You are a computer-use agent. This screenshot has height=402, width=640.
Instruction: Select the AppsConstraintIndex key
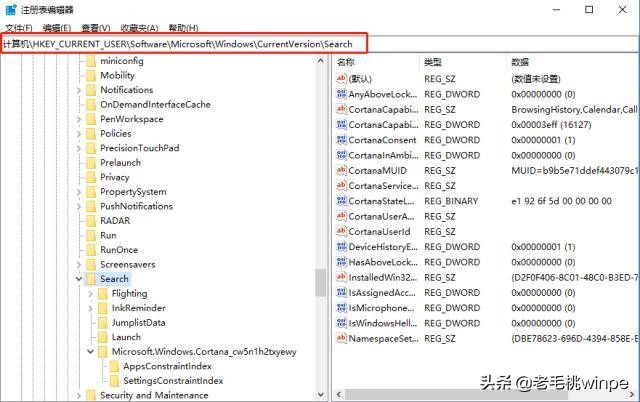[168, 366]
